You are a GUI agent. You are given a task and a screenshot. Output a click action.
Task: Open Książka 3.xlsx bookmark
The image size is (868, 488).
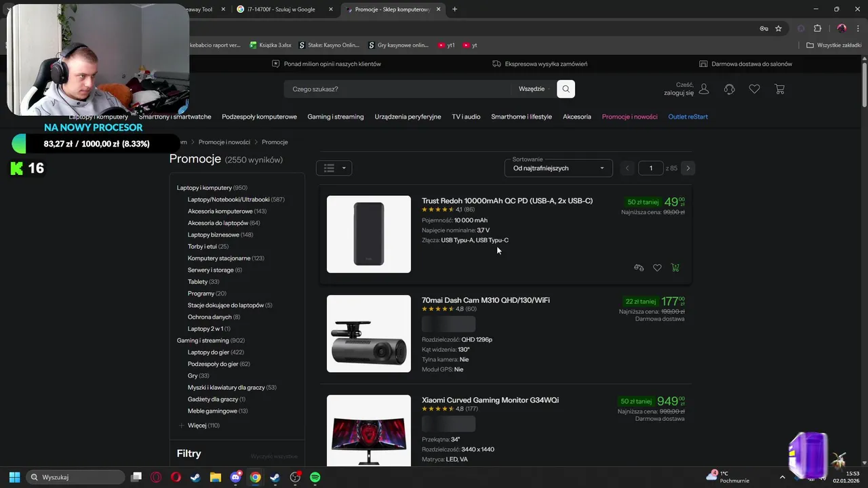tap(270, 45)
